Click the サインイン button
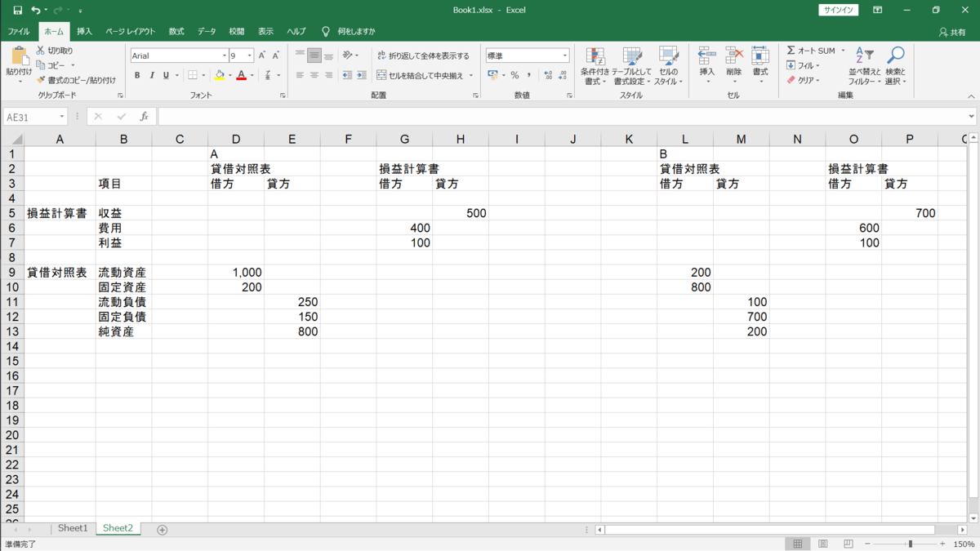Screen dimensions: 980x551 click(837, 10)
